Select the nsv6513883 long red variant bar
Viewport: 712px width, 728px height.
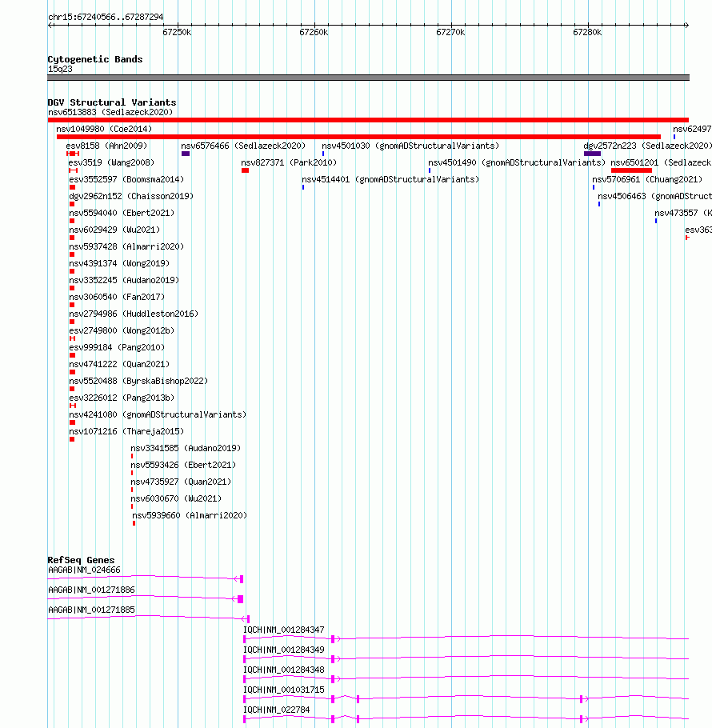click(368, 120)
